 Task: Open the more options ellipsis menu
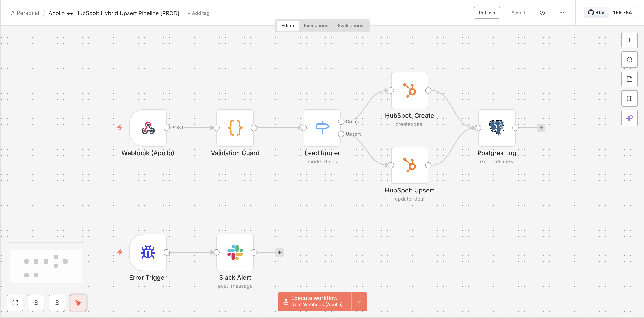(x=561, y=13)
